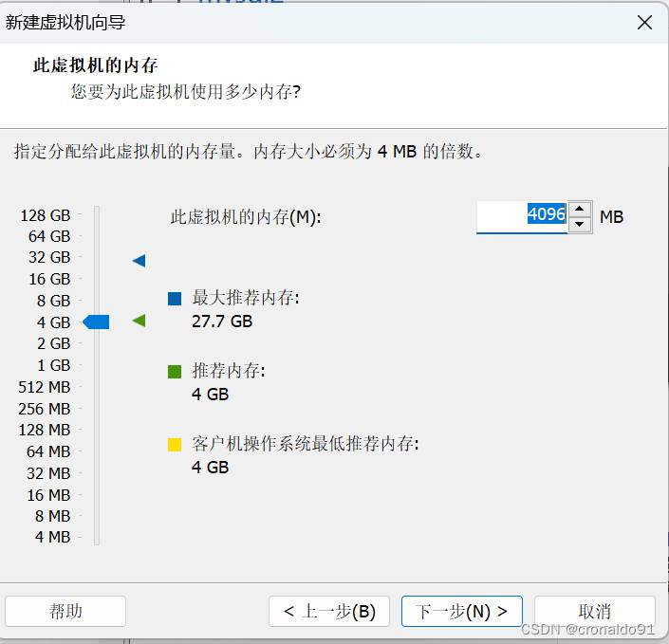Screen dimensions: 669x644
Task: Decrease memory with the spinner down arrow
Action: pyautogui.click(x=580, y=225)
